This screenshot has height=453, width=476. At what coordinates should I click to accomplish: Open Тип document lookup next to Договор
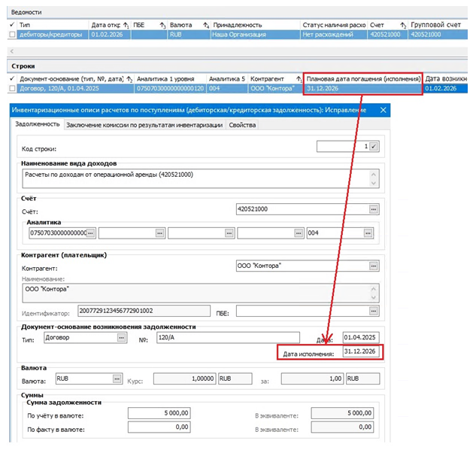120,338
